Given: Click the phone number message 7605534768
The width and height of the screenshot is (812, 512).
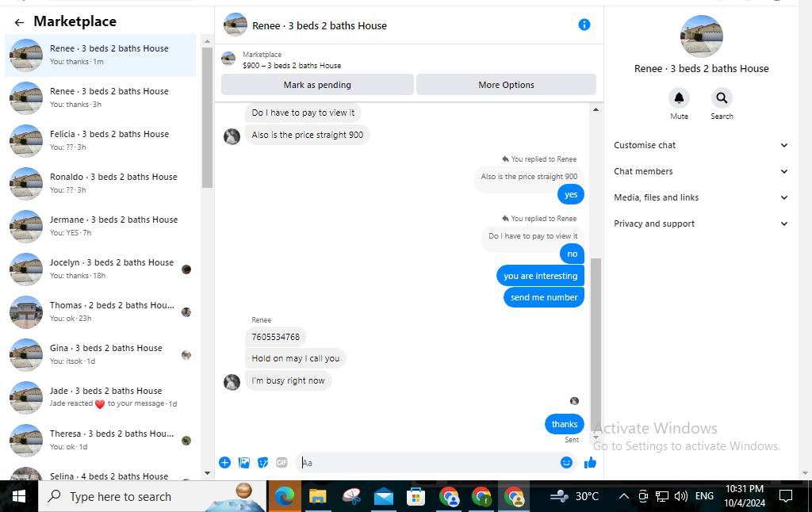Looking at the screenshot, I should coord(275,337).
